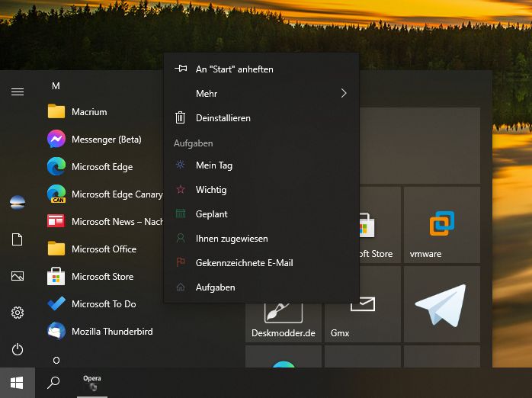Select Mein Tag task entry

(x=261, y=165)
